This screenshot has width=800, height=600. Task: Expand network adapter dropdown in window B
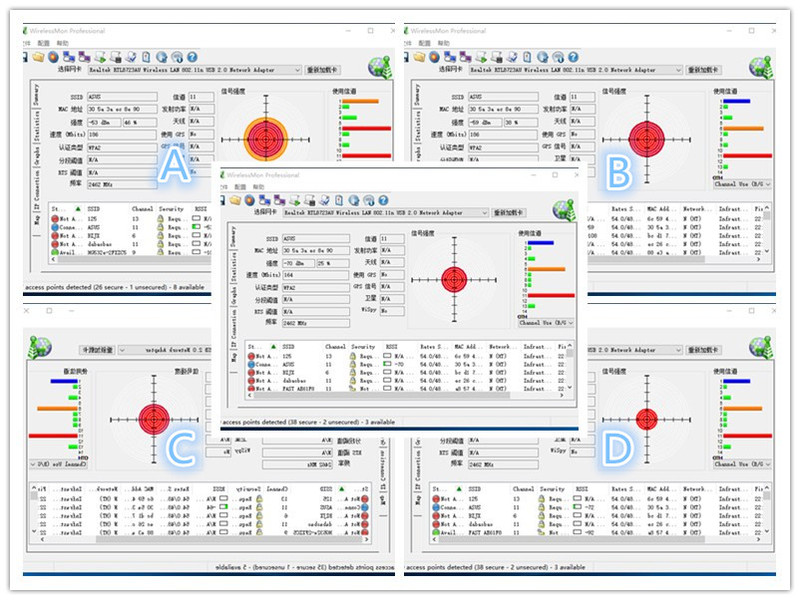point(678,70)
